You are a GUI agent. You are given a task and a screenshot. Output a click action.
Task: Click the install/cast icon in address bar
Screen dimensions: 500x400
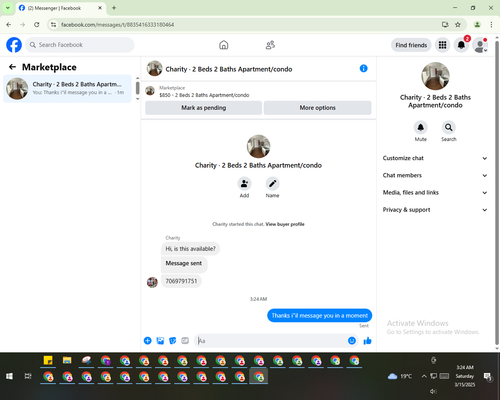[445, 25]
